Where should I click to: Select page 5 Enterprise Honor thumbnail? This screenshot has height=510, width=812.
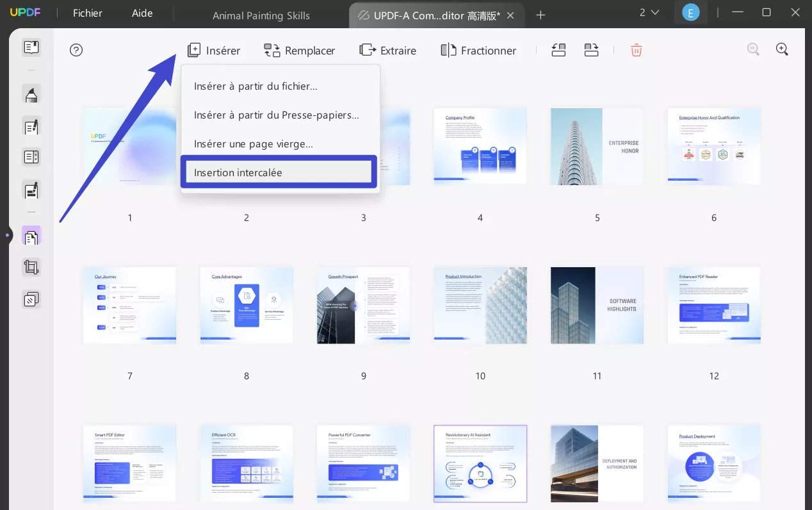(597, 146)
